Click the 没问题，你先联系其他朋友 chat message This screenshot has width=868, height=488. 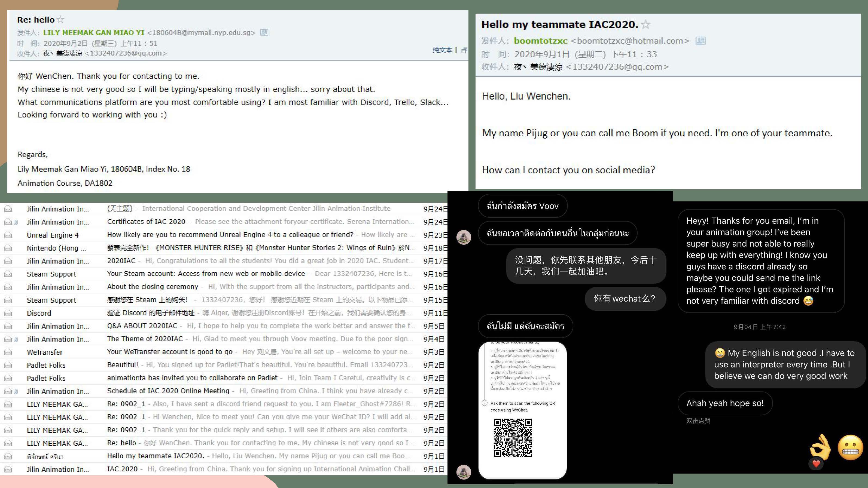pos(586,266)
